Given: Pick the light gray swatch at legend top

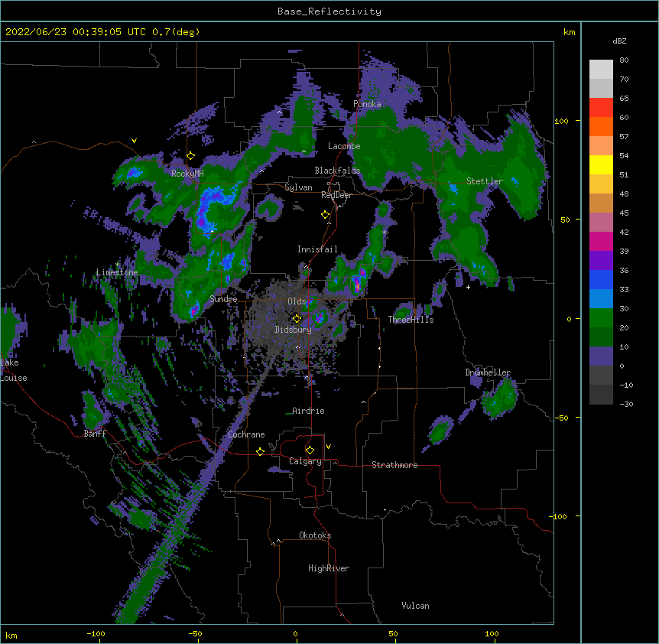Looking at the screenshot, I should [601, 69].
